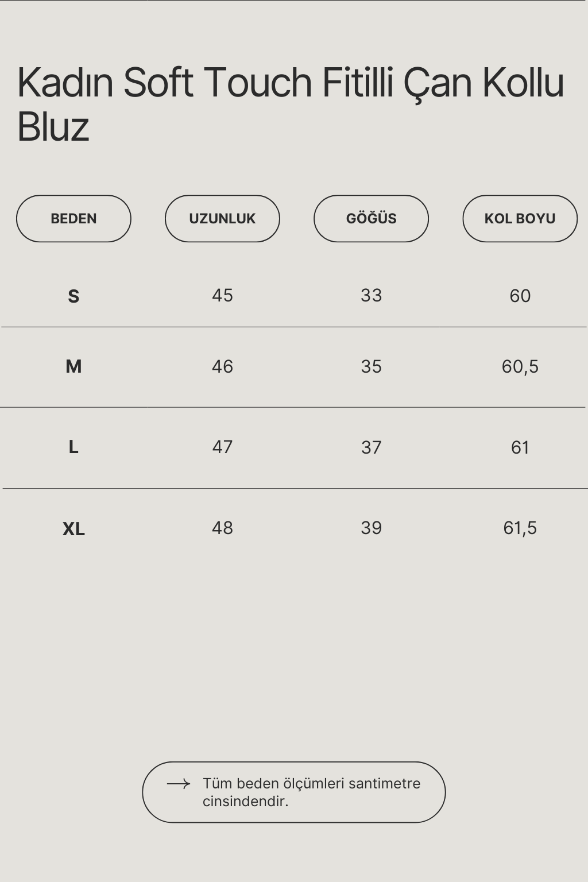Screen dimensions: 588x882
Task: Select the S sleeve length 60
Action: click(x=520, y=296)
